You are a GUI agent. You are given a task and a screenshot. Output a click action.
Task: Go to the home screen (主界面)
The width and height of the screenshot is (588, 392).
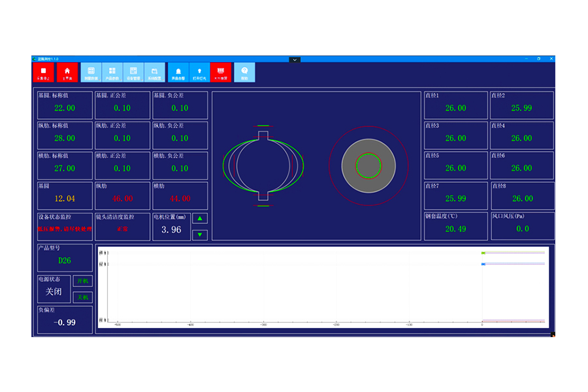point(67,73)
